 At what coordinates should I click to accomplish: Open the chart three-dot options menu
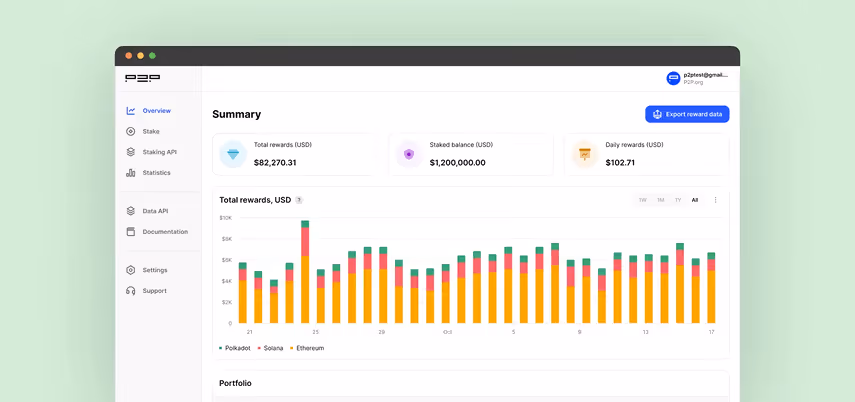[715, 200]
